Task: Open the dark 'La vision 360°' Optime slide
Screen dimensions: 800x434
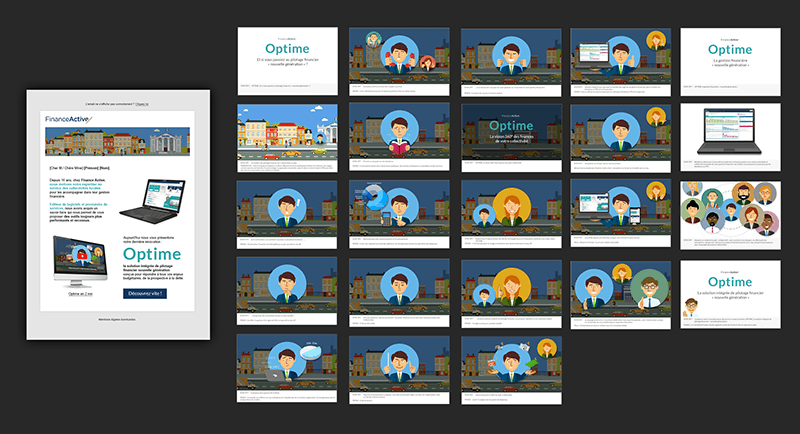Action: coord(511,138)
